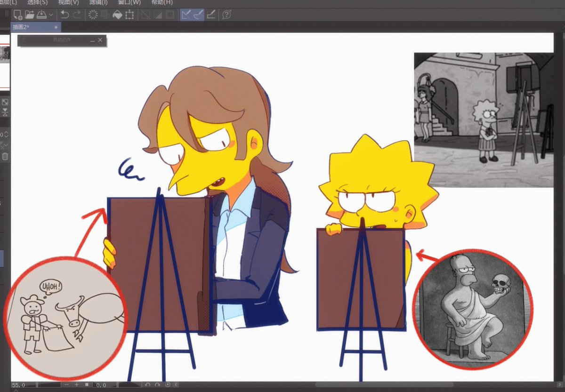Click the Show selection border icon
The image size is (565, 392).
pyautogui.click(x=169, y=15)
